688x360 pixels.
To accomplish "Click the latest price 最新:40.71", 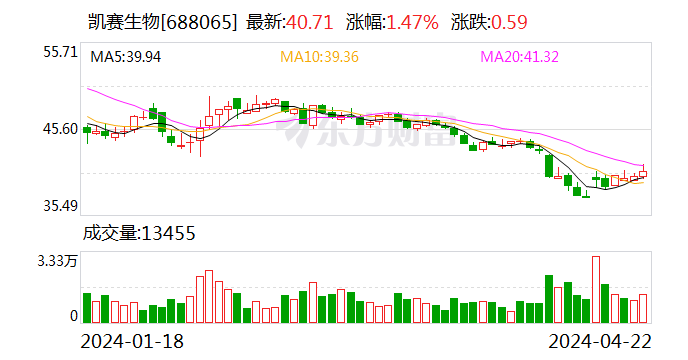I will (290, 22).
